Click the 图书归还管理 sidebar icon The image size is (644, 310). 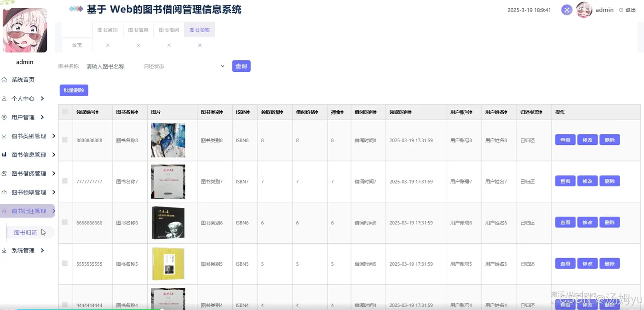point(4,211)
